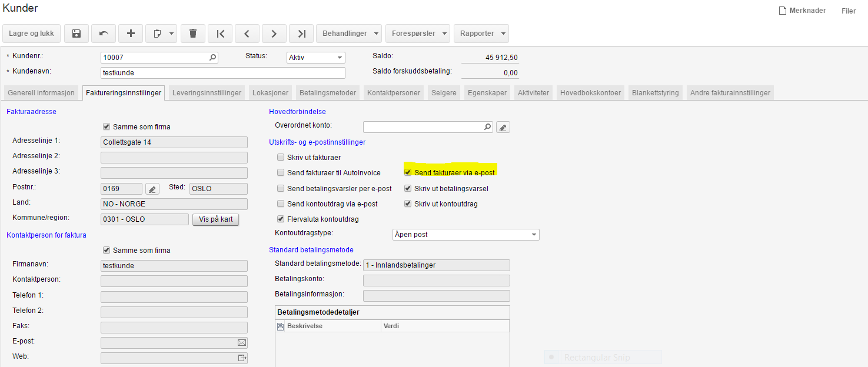Tick Send fakturaer til AutoInvoice
Image resolution: width=868 pixels, height=367 pixels.
pyautogui.click(x=281, y=173)
